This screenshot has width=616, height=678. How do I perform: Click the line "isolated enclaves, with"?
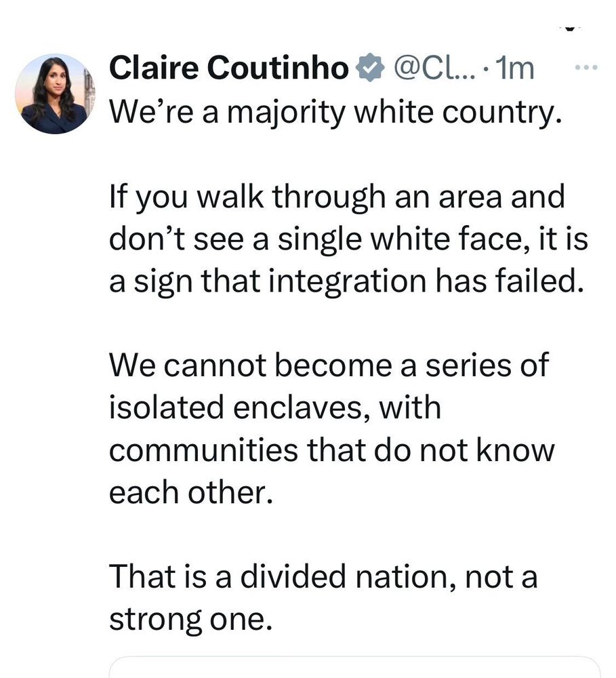click(x=275, y=407)
